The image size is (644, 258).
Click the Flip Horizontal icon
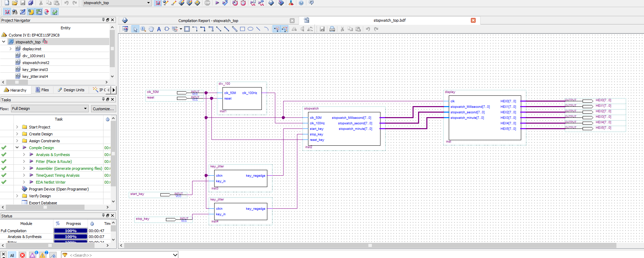[x=294, y=29]
